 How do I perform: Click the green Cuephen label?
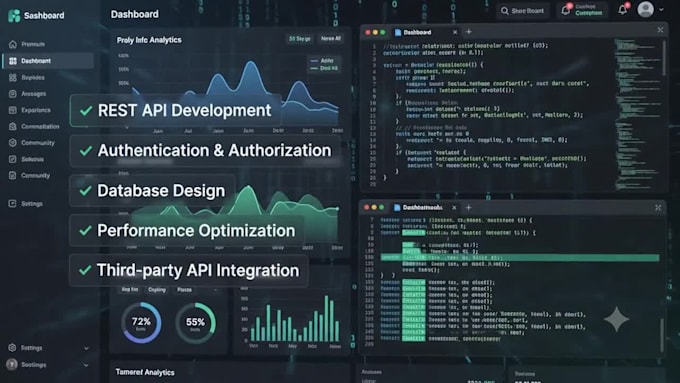pos(588,13)
